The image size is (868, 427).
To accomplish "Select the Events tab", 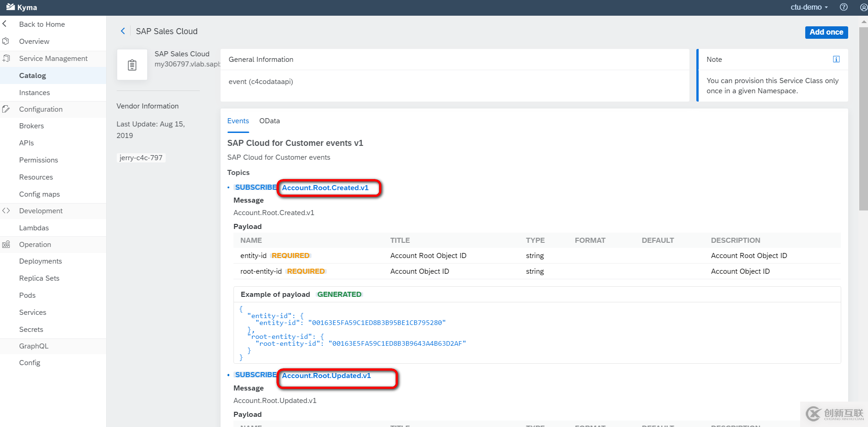I will 238,120.
